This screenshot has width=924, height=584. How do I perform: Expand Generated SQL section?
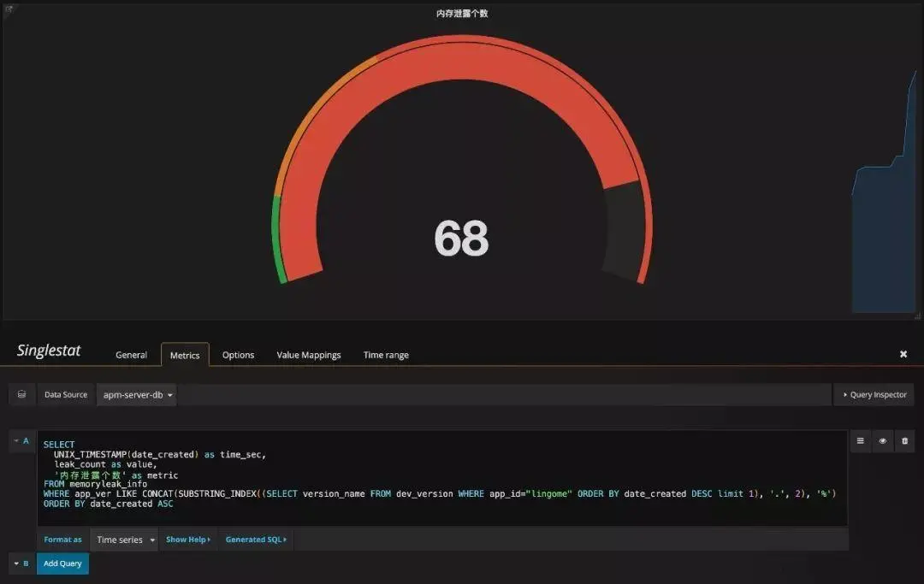click(256, 540)
